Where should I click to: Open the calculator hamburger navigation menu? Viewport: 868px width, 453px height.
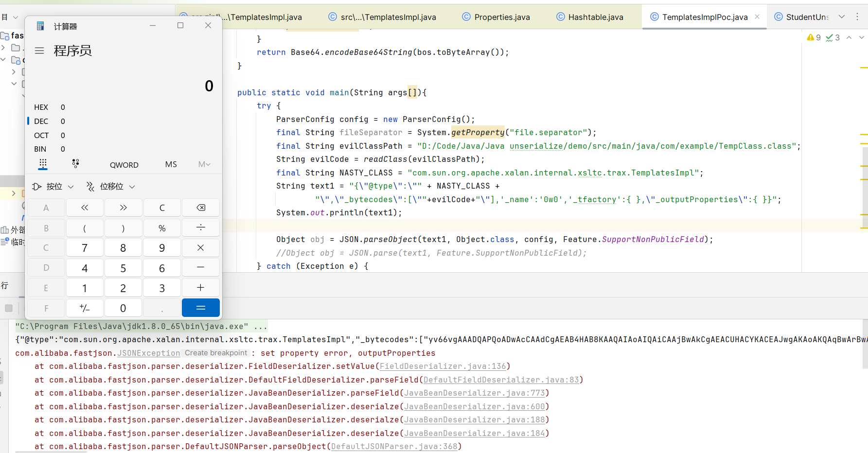(x=39, y=51)
